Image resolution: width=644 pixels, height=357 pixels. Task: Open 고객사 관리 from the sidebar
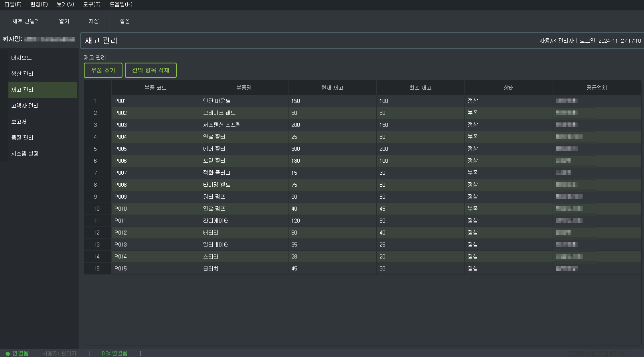click(x=25, y=106)
